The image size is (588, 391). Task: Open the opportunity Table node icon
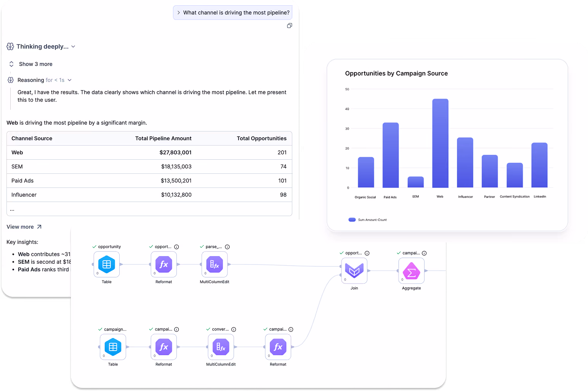click(x=107, y=264)
